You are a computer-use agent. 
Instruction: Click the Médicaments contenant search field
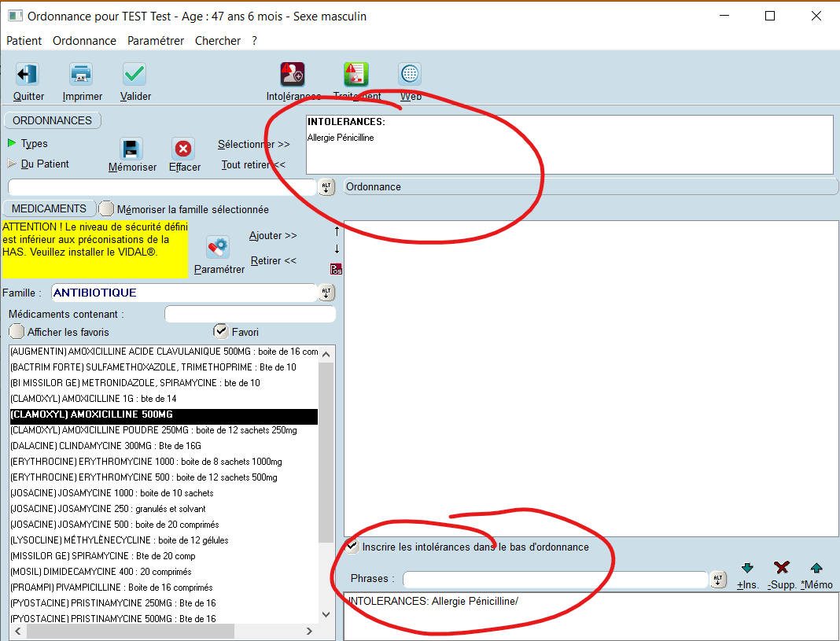(249, 315)
